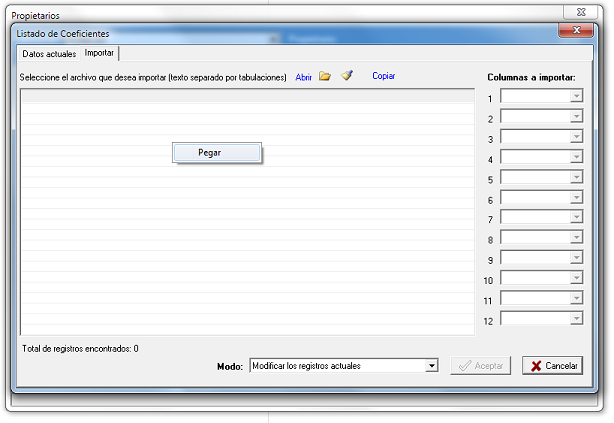Click the red X icon on Cancelar
The width and height of the screenshot is (614, 423).
point(537,366)
